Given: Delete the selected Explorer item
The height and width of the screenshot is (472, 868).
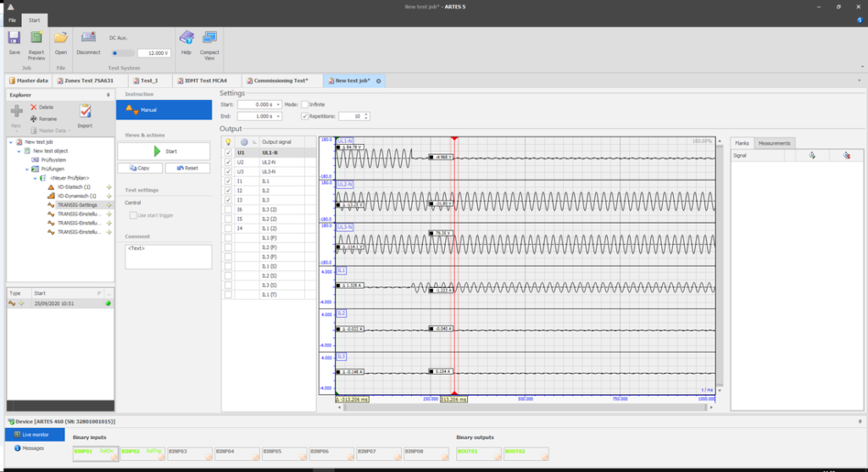Looking at the screenshot, I should [42, 108].
